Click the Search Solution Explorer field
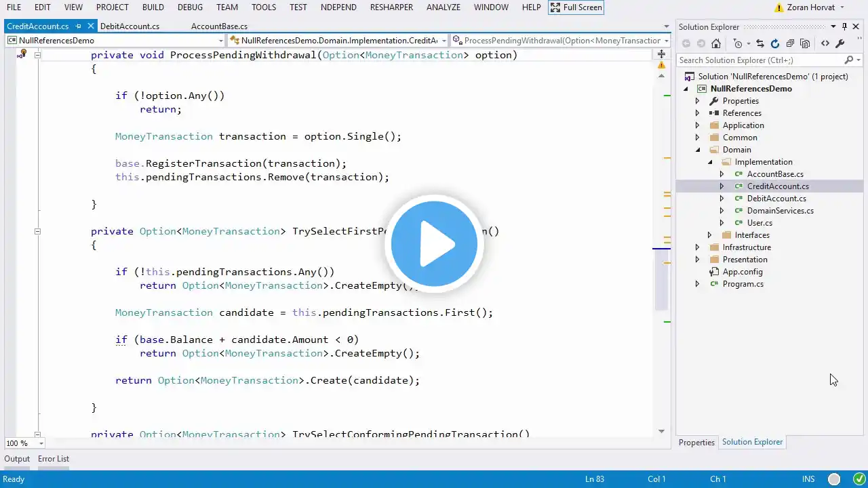Viewport: 868px width, 488px height. coord(759,60)
